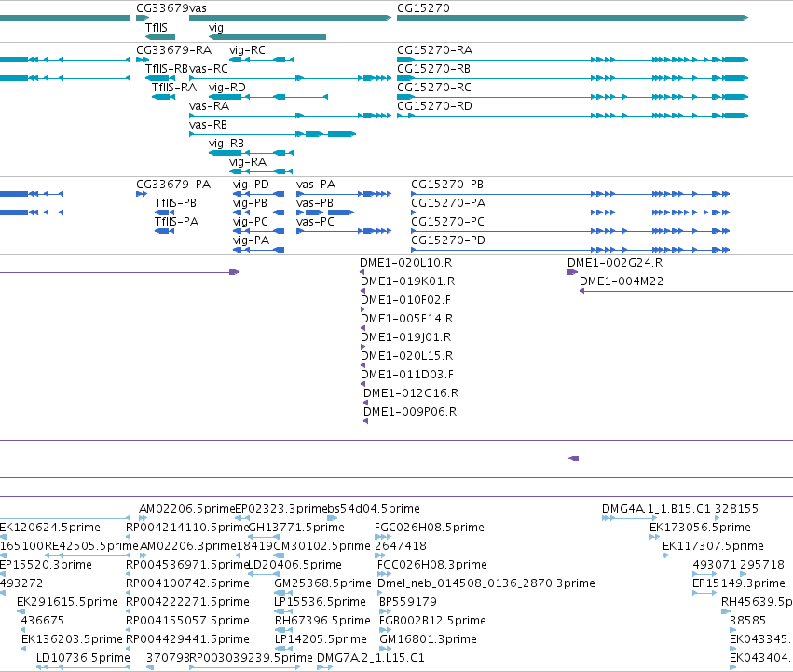Click the TfIIS-PA protein label
Image resolution: width=793 pixels, height=672 pixels.
coord(176,222)
